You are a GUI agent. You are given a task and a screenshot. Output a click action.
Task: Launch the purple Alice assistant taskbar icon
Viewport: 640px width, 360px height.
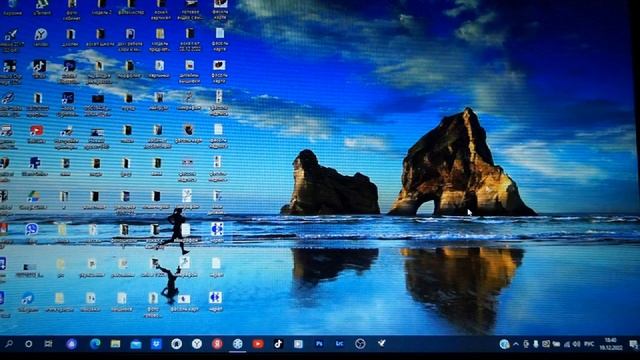[71, 344]
